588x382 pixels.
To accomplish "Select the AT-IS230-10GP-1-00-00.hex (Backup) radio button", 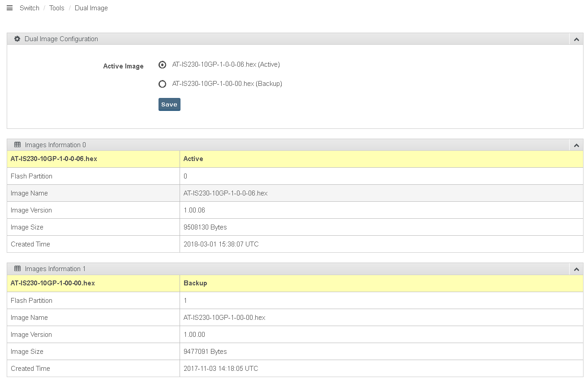I will pyautogui.click(x=162, y=84).
